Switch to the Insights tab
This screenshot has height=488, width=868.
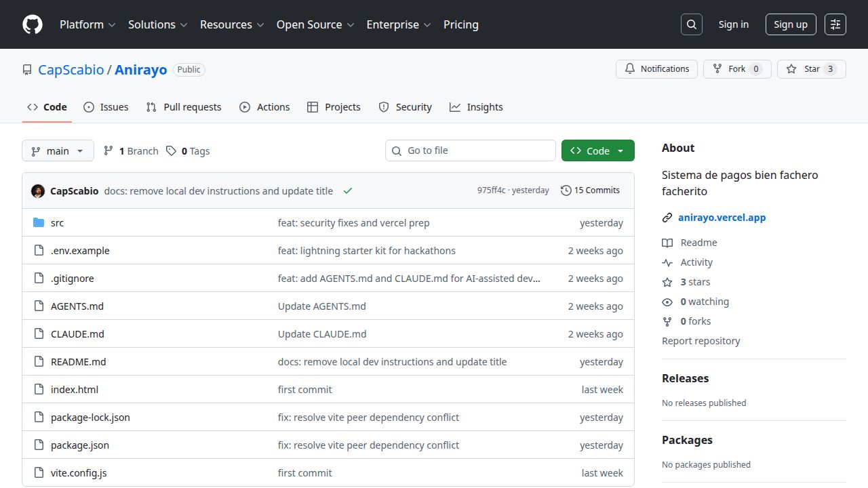tap(477, 106)
